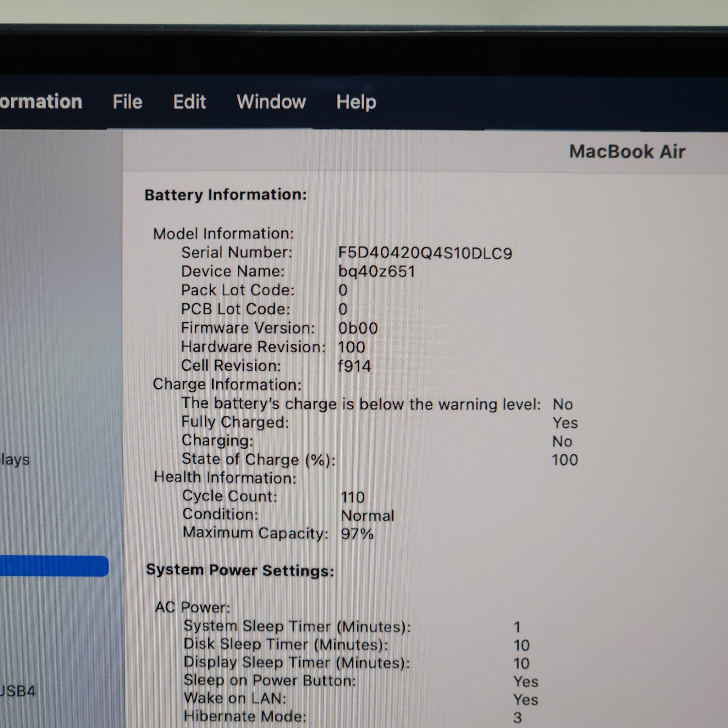This screenshot has width=728, height=728.
Task: Click the System Power Settings heading
Action: 240,570
